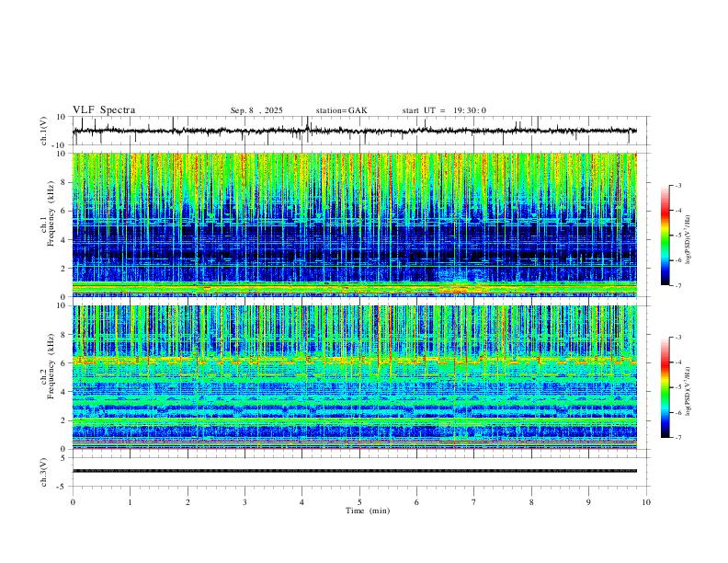Click the "station=GAK" header label

point(341,110)
